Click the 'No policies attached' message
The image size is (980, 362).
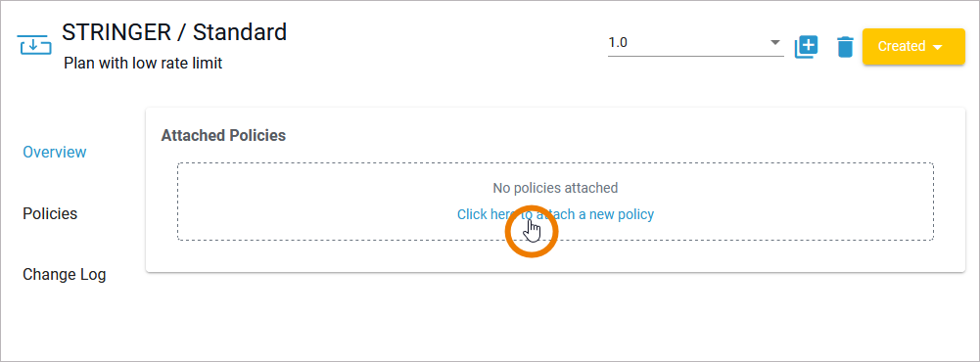coord(555,188)
